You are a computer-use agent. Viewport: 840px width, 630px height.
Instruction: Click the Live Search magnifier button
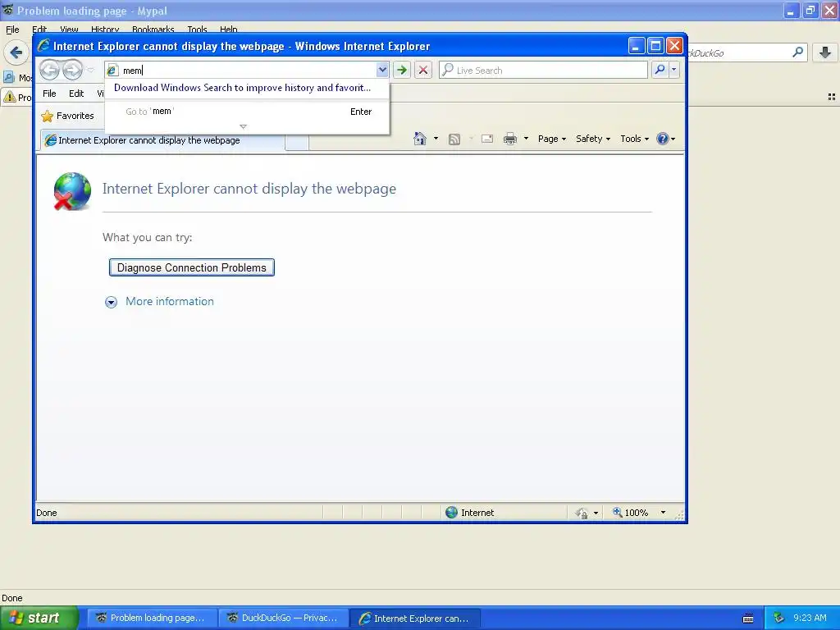coord(660,70)
